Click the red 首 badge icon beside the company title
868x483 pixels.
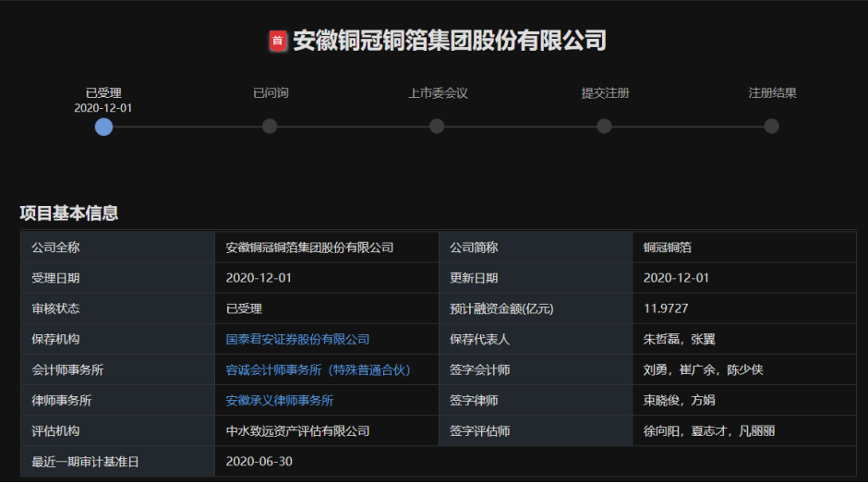tap(277, 41)
